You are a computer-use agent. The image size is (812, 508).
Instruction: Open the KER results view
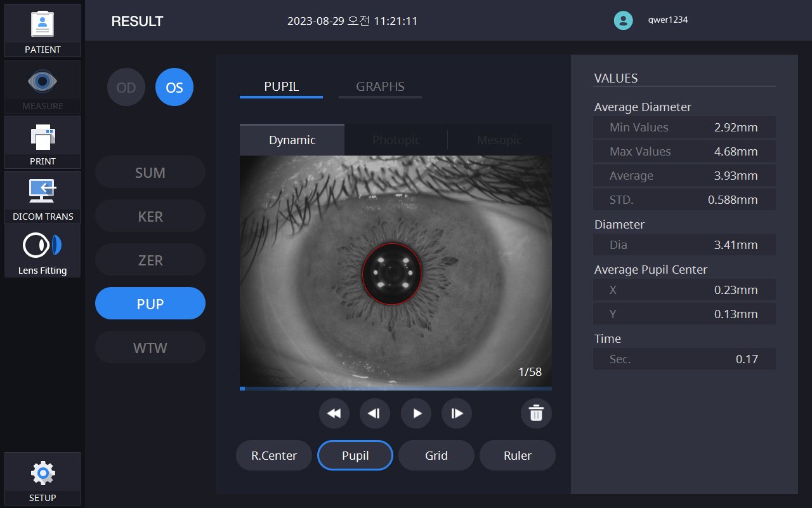pyautogui.click(x=150, y=216)
